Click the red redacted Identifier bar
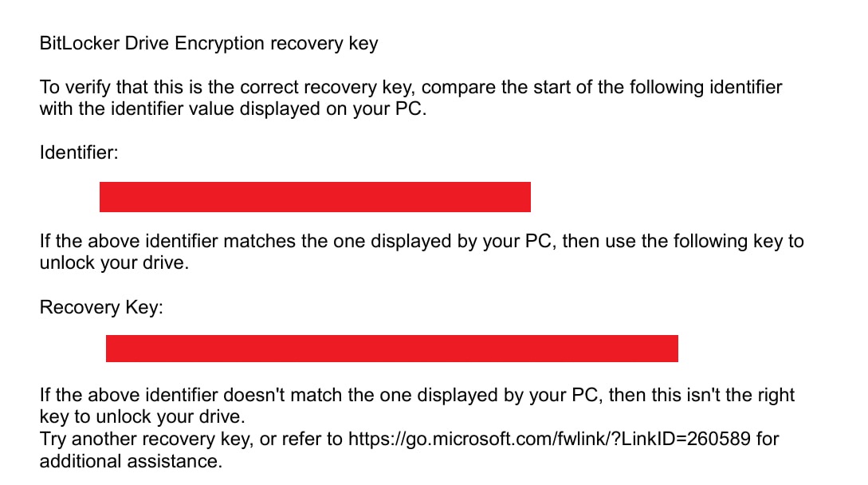868x485 pixels. pyautogui.click(x=315, y=197)
